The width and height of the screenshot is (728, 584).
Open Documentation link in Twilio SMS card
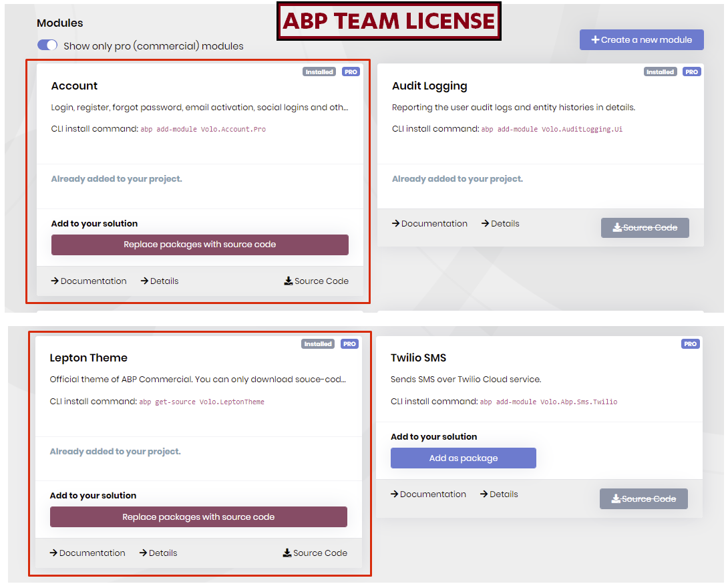coord(428,494)
